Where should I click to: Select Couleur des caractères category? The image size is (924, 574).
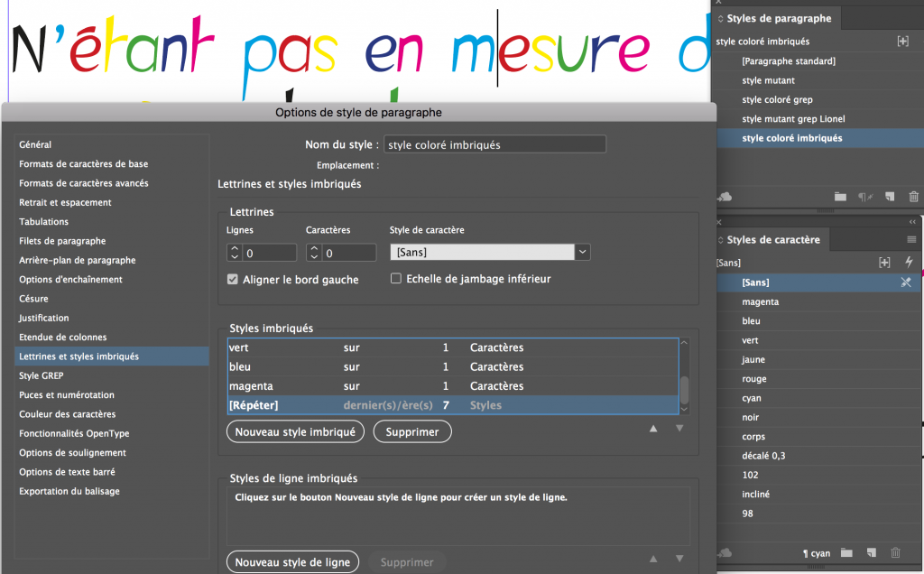pos(68,414)
